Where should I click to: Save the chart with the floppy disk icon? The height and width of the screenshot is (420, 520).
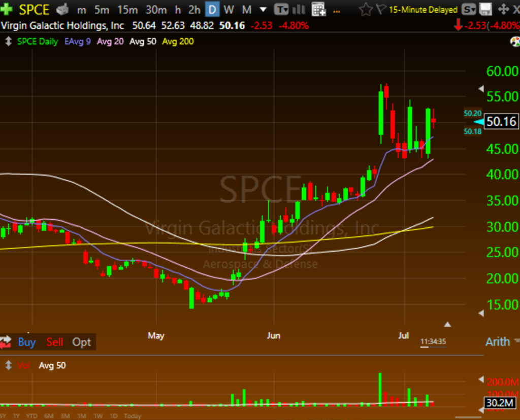[485, 10]
